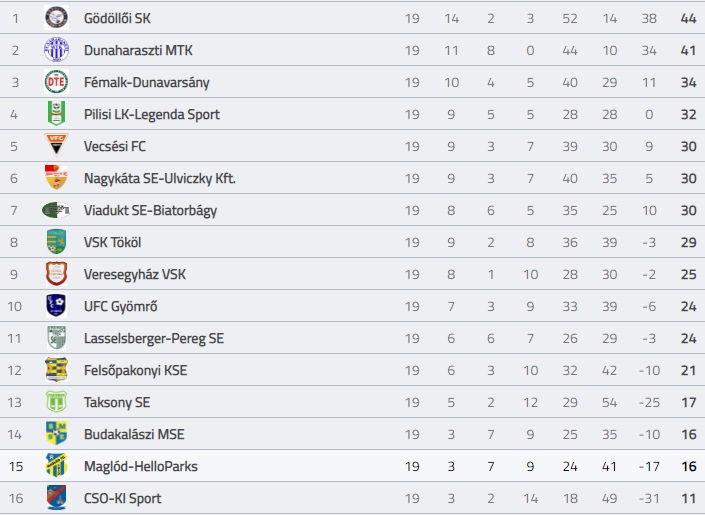Click the Gödöllői SK team crest

click(57, 18)
